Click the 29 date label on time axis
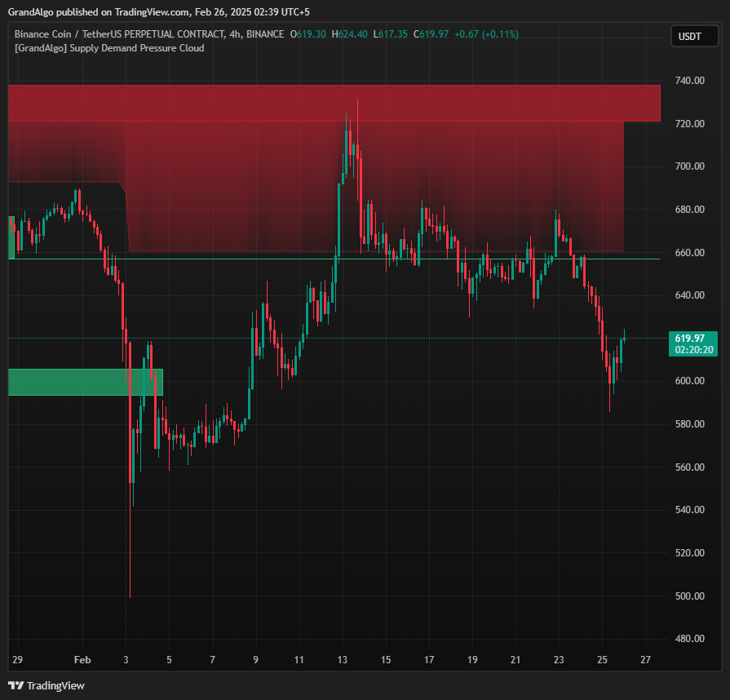Image resolution: width=730 pixels, height=700 pixels. tap(18, 660)
